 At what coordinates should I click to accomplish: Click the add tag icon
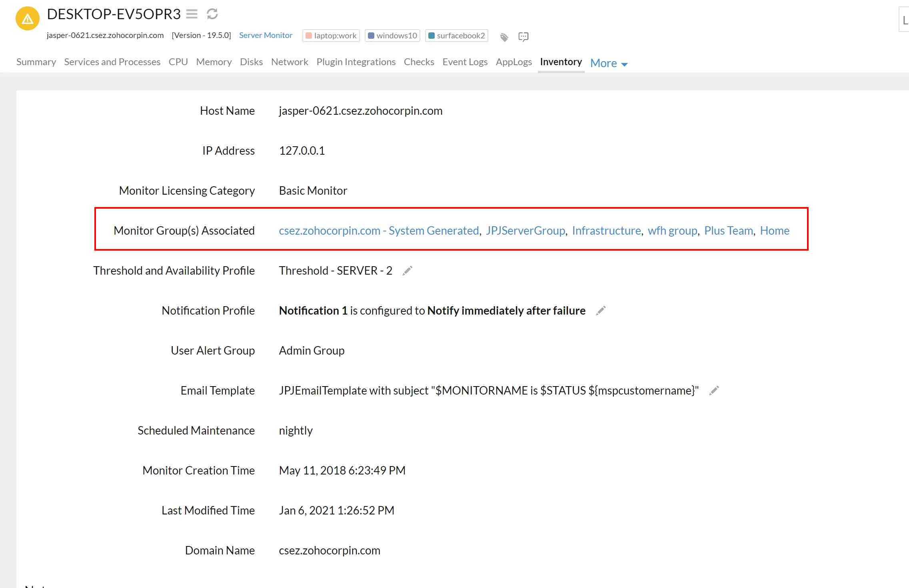tap(504, 37)
